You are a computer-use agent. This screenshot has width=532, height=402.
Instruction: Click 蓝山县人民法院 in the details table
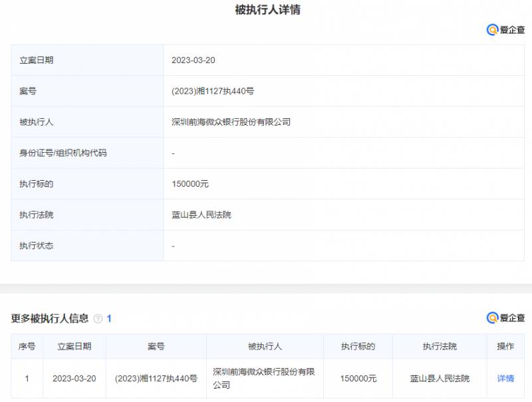(201, 215)
